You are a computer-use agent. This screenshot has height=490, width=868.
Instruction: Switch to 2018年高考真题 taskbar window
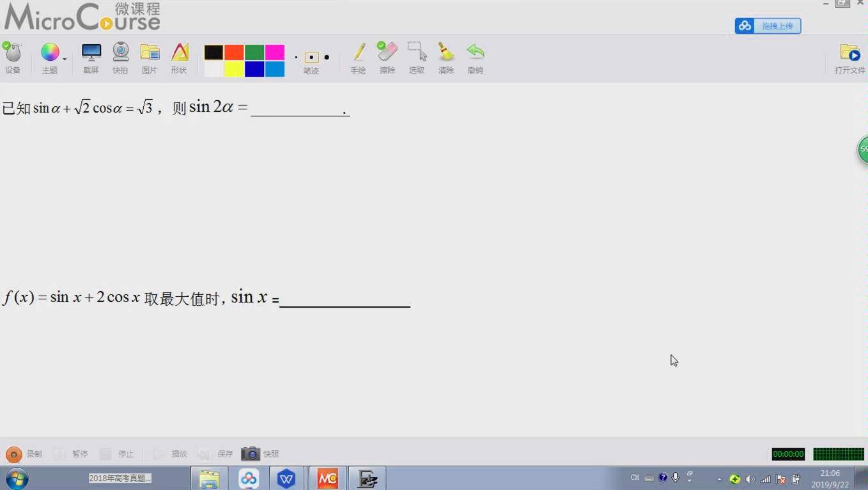[x=120, y=478]
